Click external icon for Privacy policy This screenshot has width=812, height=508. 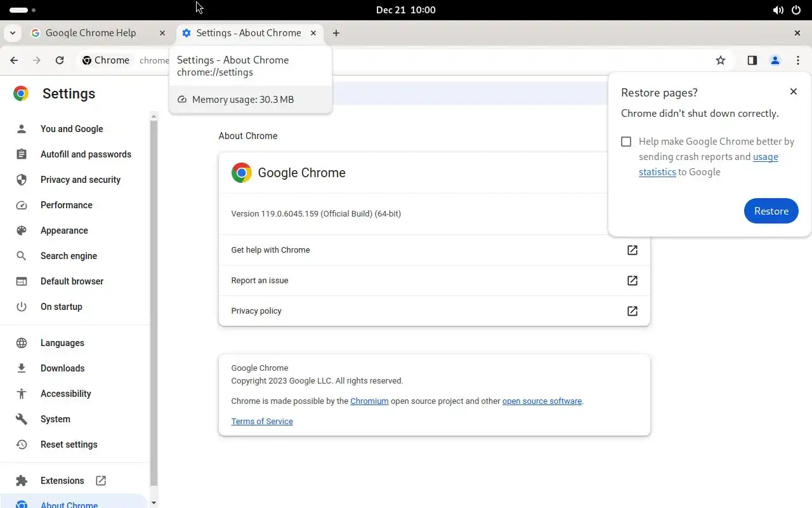coord(632,311)
